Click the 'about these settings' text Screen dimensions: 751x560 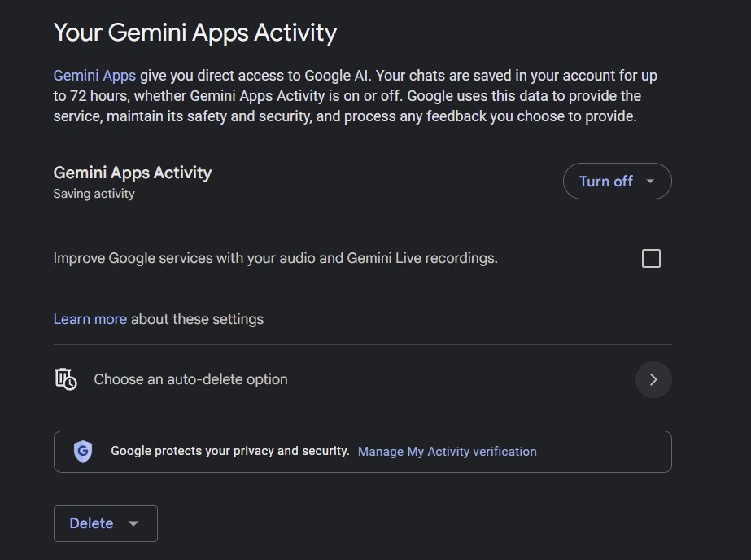pyautogui.click(x=197, y=319)
